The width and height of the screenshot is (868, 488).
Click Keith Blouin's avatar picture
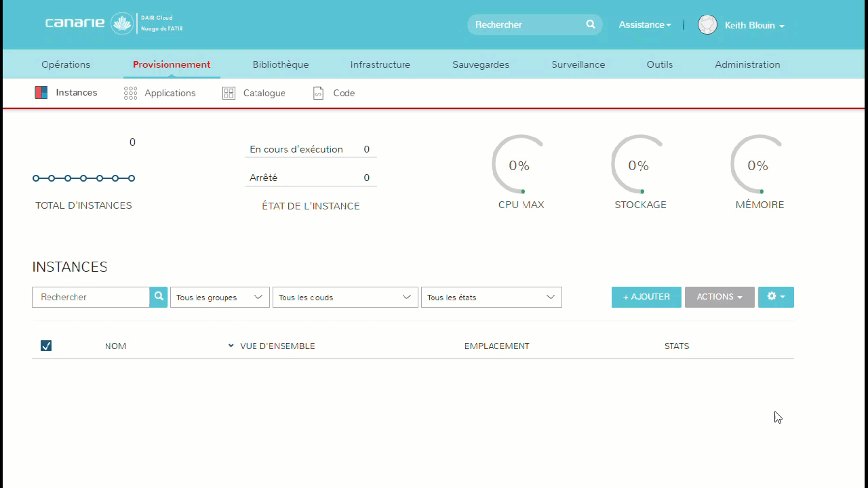[707, 25]
